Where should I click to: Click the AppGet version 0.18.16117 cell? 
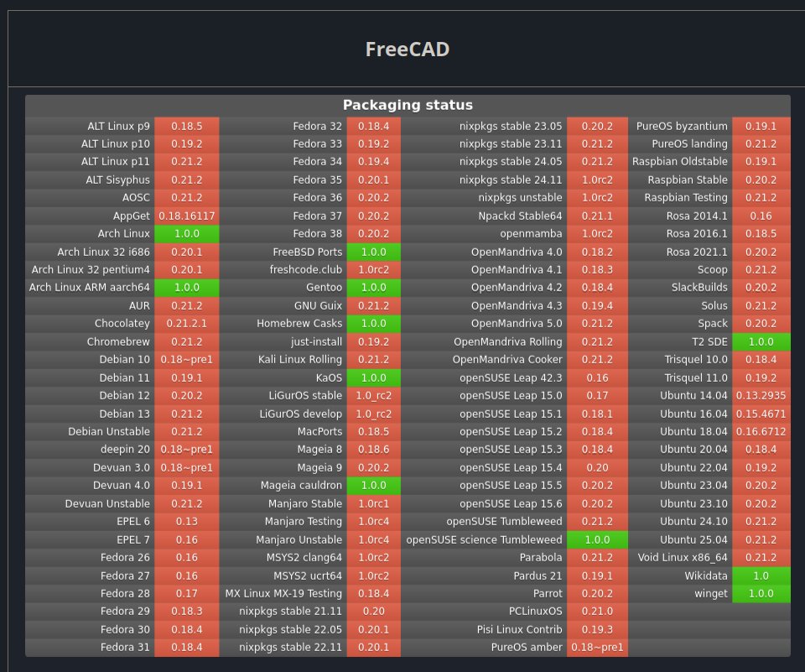coord(186,216)
